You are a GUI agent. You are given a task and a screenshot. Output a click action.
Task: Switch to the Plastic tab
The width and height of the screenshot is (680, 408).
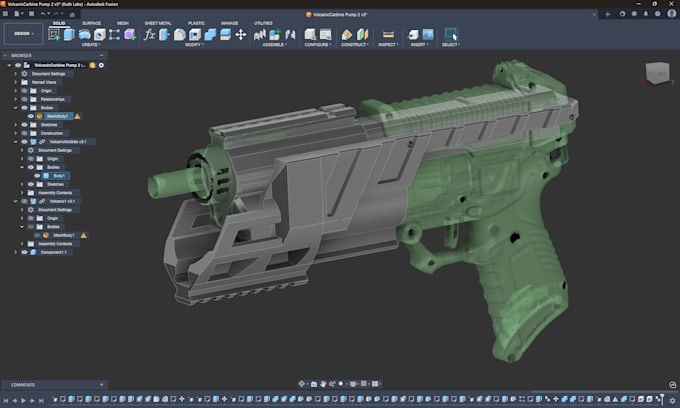pos(196,23)
